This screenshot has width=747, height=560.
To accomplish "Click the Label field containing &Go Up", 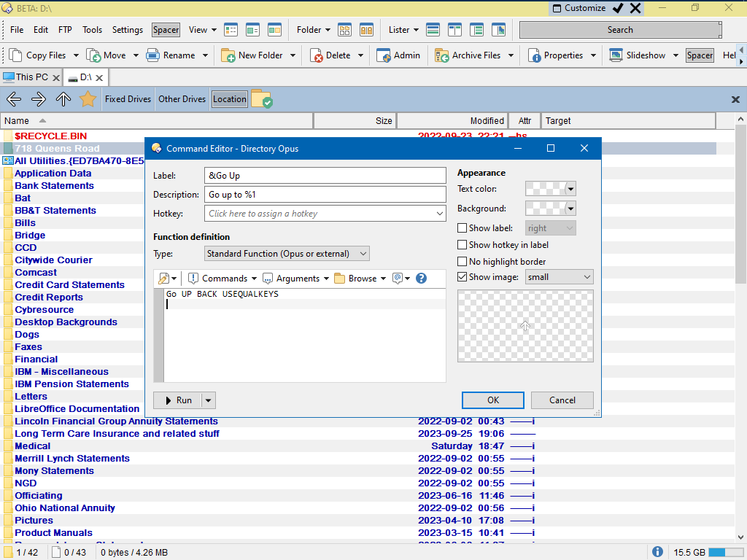I will [x=325, y=175].
